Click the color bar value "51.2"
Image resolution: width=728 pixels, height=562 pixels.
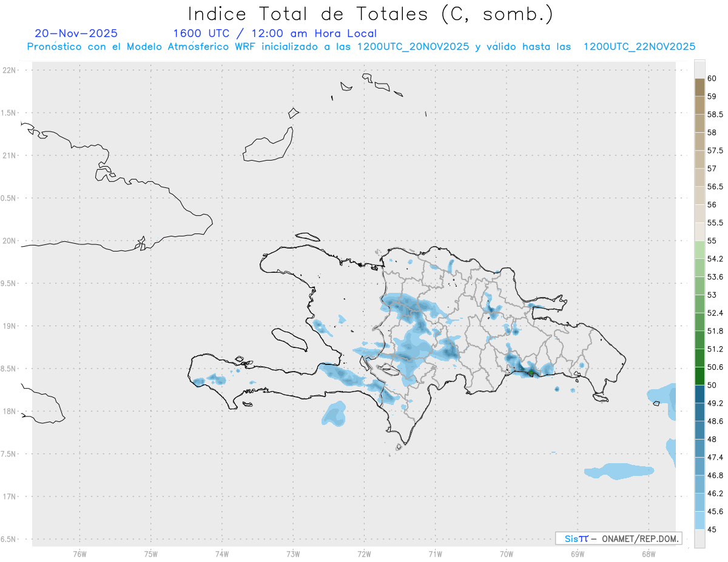point(715,349)
